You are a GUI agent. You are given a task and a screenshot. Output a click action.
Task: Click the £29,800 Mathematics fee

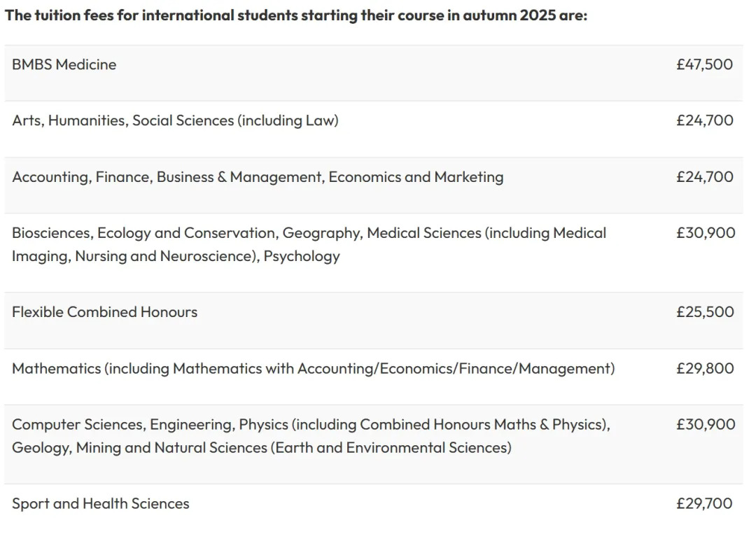coord(704,368)
